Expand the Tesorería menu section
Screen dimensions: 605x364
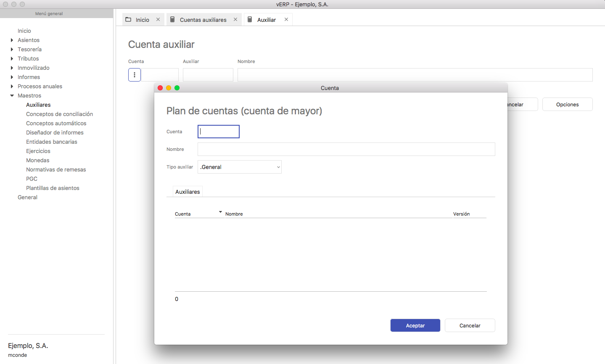12,50
